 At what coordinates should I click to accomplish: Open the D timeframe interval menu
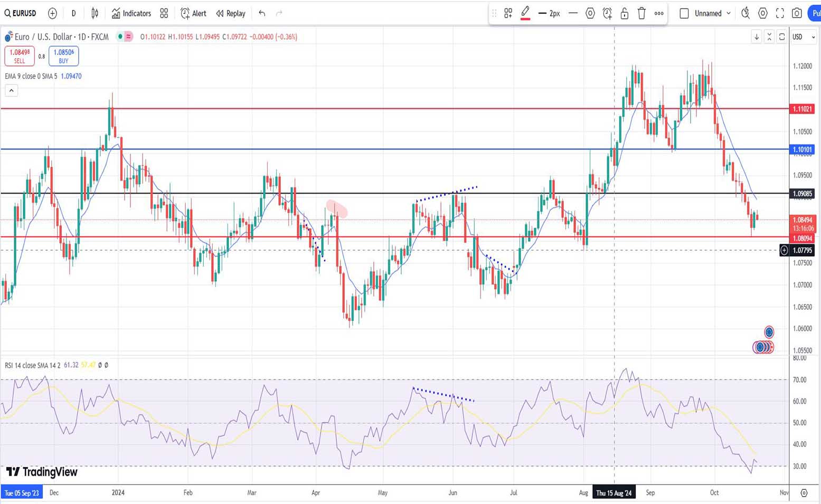pos(73,13)
